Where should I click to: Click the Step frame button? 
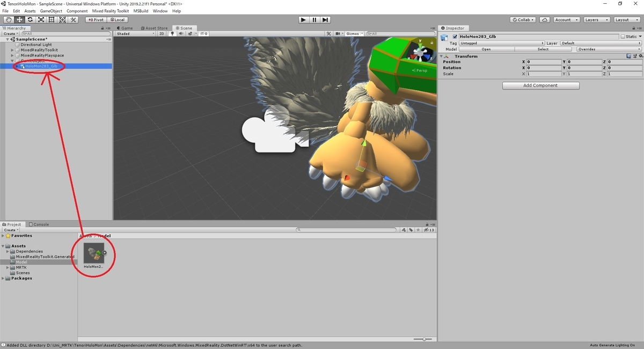(x=325, y=20)
